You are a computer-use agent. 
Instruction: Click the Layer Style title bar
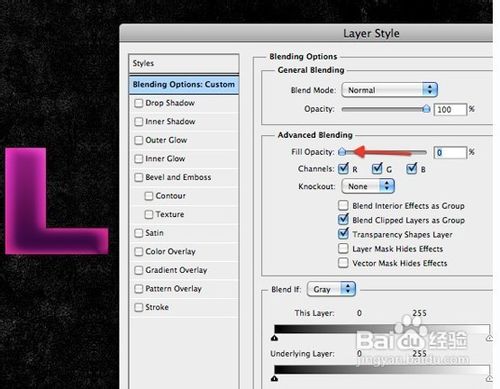pos(306,33)
